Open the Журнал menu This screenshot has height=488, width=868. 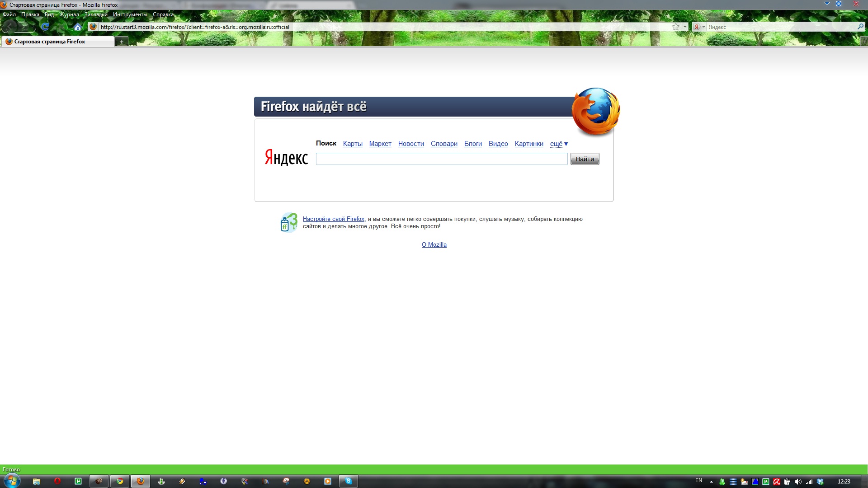coord(69,14)
